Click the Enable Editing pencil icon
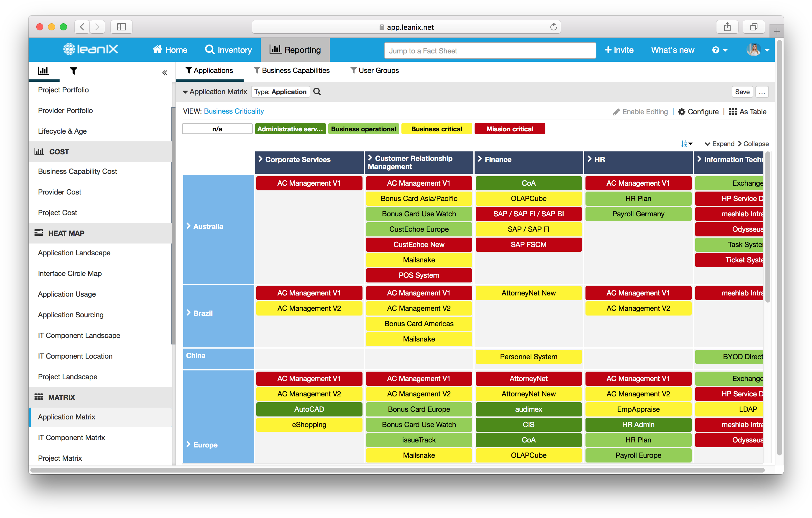This screenshot has width=812, height=518. (x=617, y=112)
